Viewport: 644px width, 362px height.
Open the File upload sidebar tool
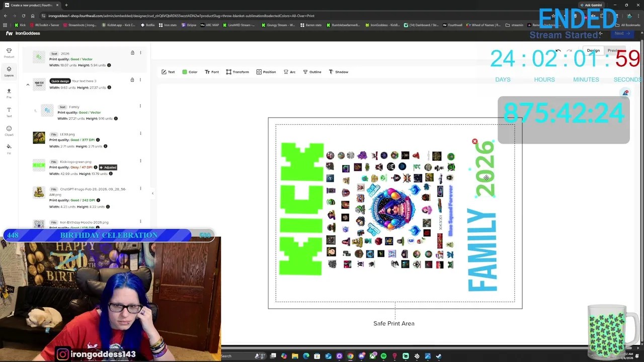point(9,93)
